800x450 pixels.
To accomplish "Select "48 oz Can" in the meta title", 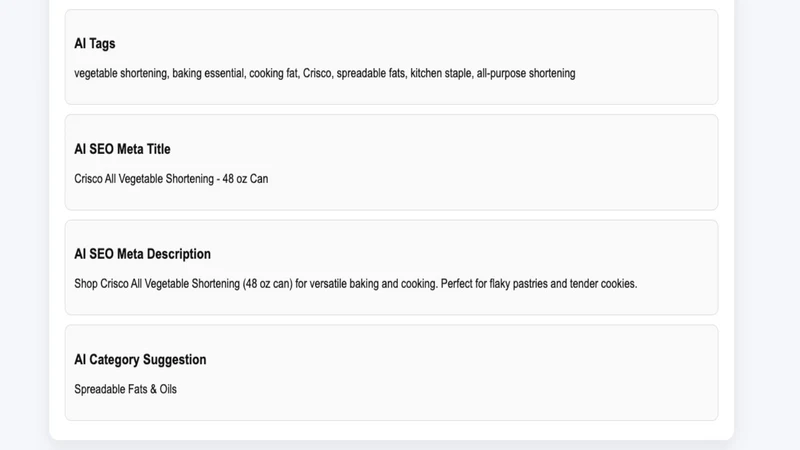I will tap(245, 179).
